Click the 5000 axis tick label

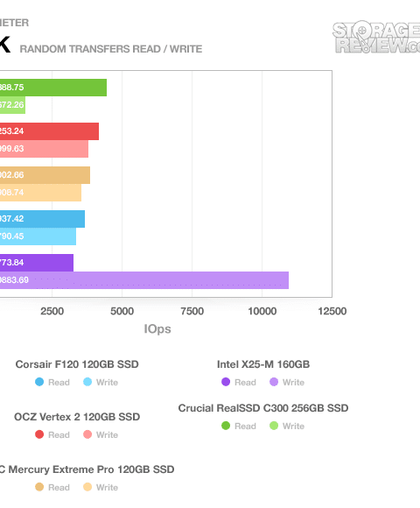pos(122,311)
